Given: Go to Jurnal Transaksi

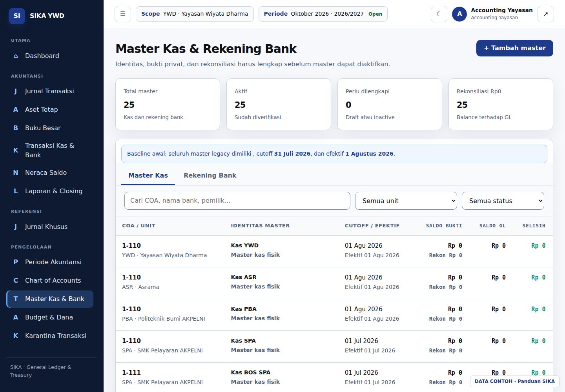Looking at the screenshot, I should (50, 91).
